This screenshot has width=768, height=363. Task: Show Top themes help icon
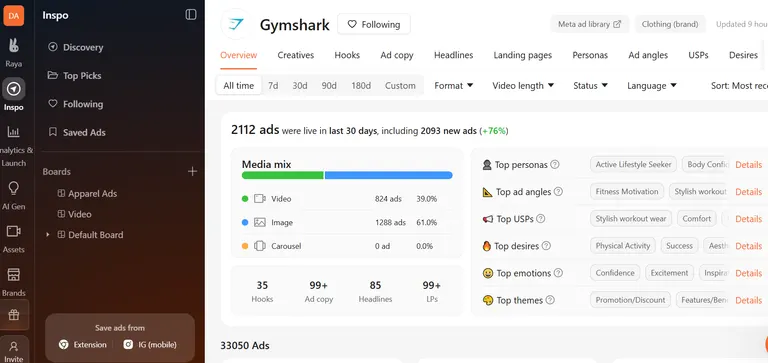pos(550,300)
